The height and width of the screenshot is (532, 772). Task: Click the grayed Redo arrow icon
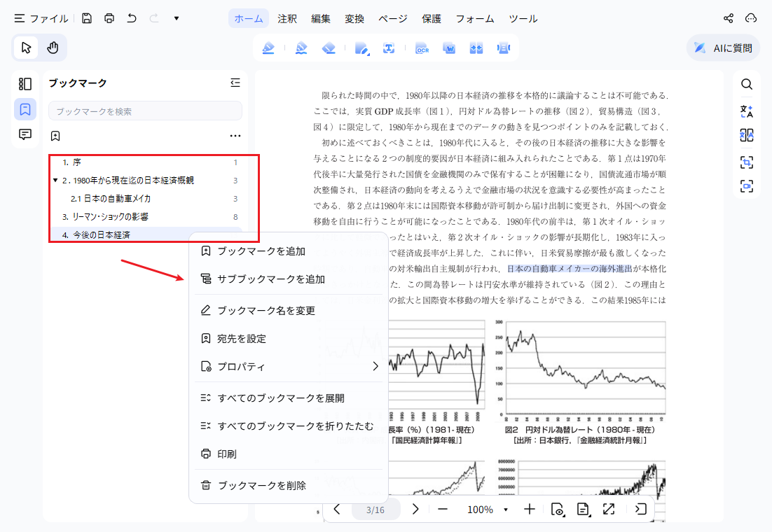[x=154, y=19]
